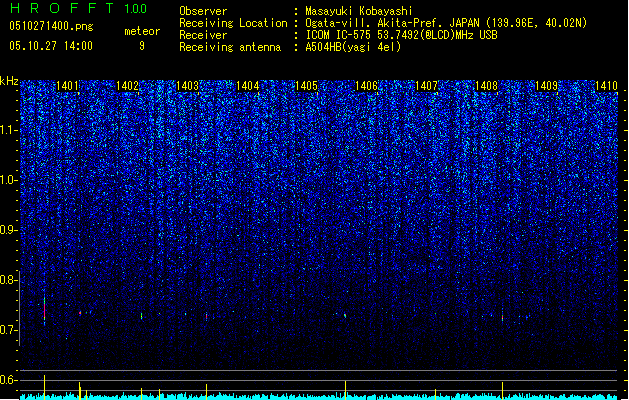This screenshot has width=629, height=400.
Task: Click the 'Receiving antenna' label
Action: [230, 47]
